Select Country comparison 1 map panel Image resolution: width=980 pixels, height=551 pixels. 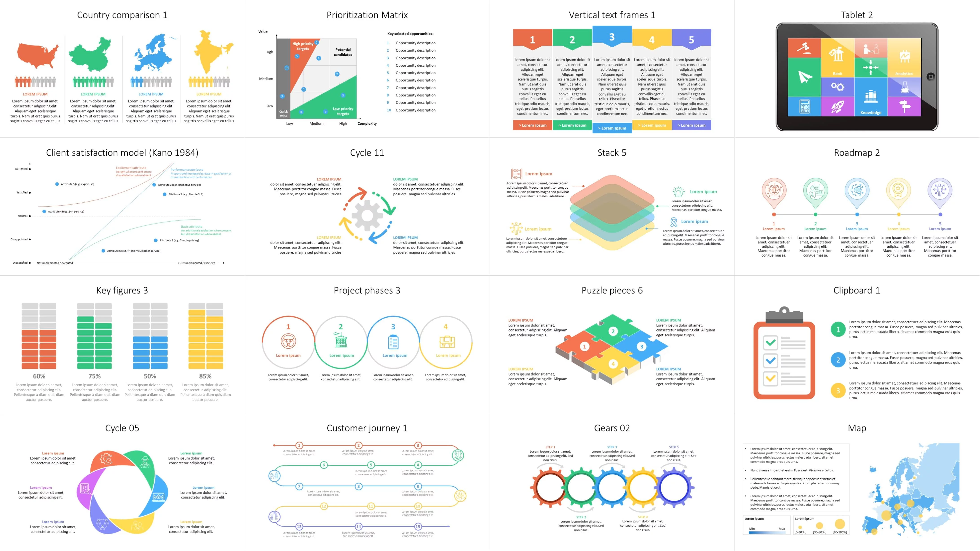(123, 67)
